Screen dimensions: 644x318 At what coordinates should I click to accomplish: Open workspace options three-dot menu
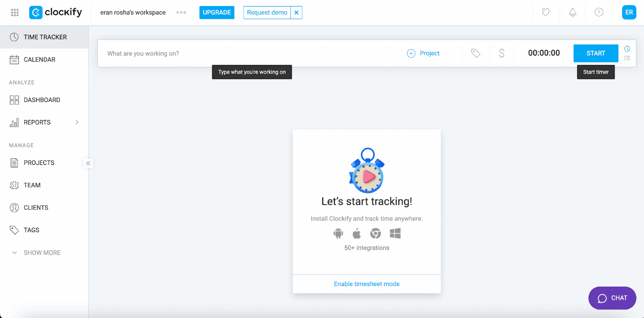(x=181, y=12)
